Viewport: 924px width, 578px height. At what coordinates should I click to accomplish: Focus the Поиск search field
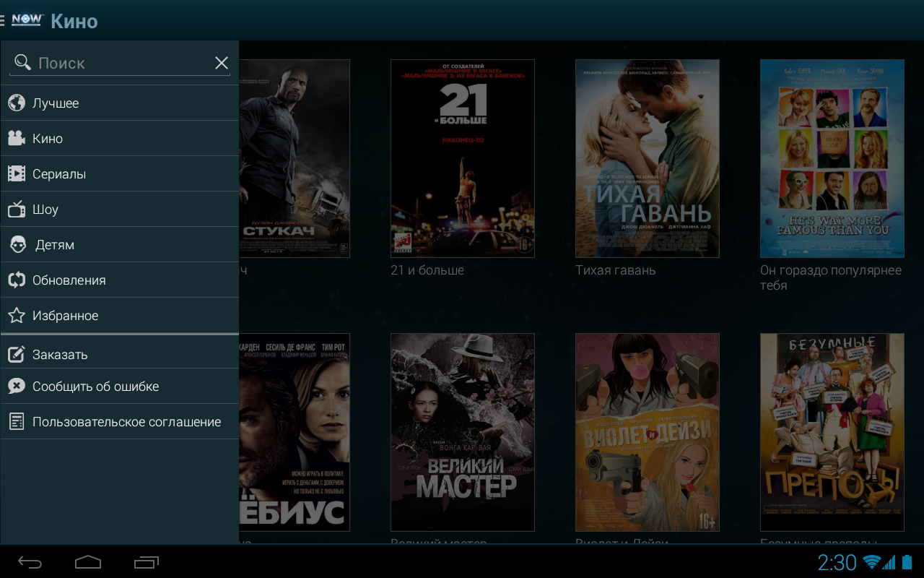click(120, 63)
